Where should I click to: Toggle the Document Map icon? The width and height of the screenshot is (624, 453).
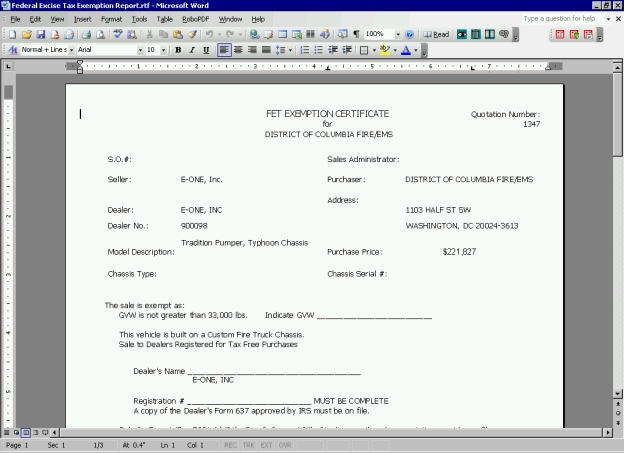coord(342,35)
